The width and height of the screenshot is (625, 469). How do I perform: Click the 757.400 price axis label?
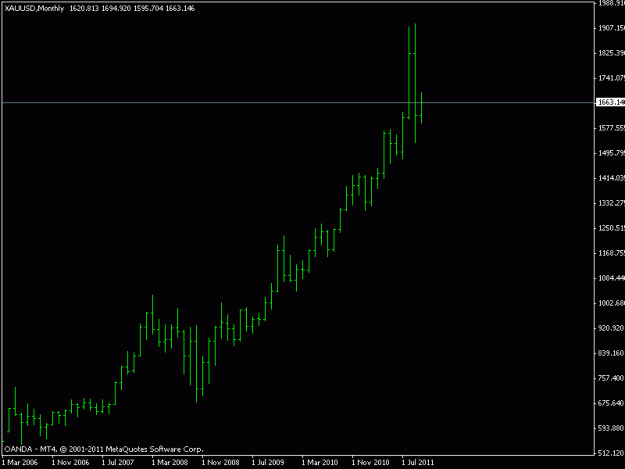(x=611, y=378)
